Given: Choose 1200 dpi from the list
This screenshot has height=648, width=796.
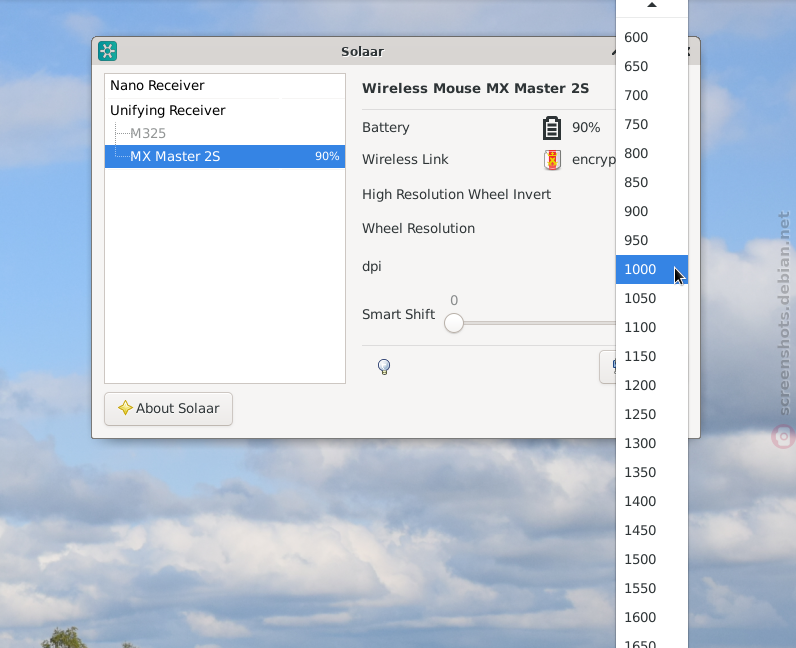Looking at the screenshot, I should pos(652,385).
